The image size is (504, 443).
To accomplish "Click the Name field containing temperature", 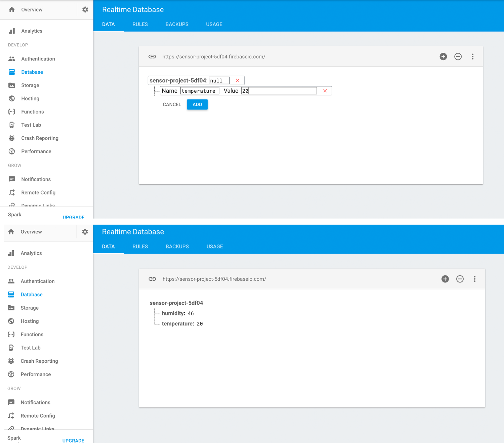I will [x=200, y=91].
